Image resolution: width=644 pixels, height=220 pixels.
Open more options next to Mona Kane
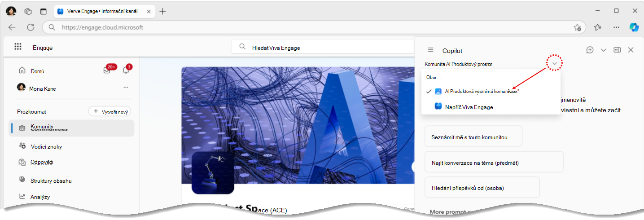126,87
